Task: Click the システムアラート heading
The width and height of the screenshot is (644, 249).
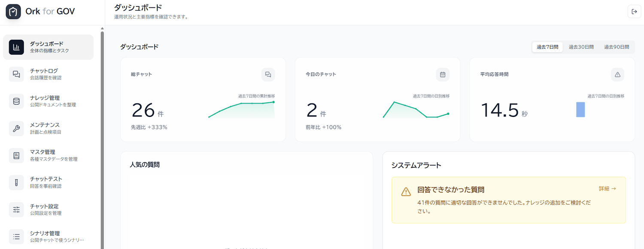Action: pyautogui.click(x=416, y=165)
